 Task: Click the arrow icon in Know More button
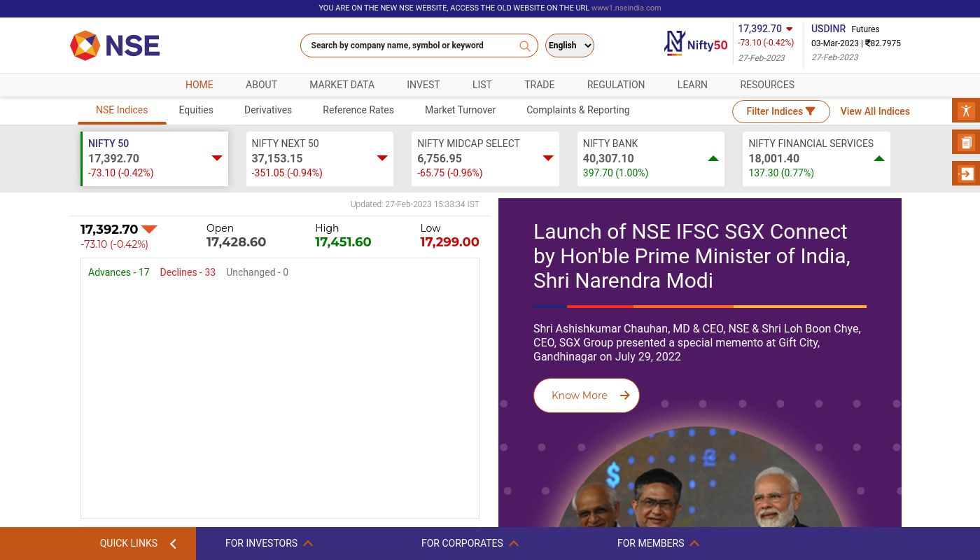[x=624, y=395]
